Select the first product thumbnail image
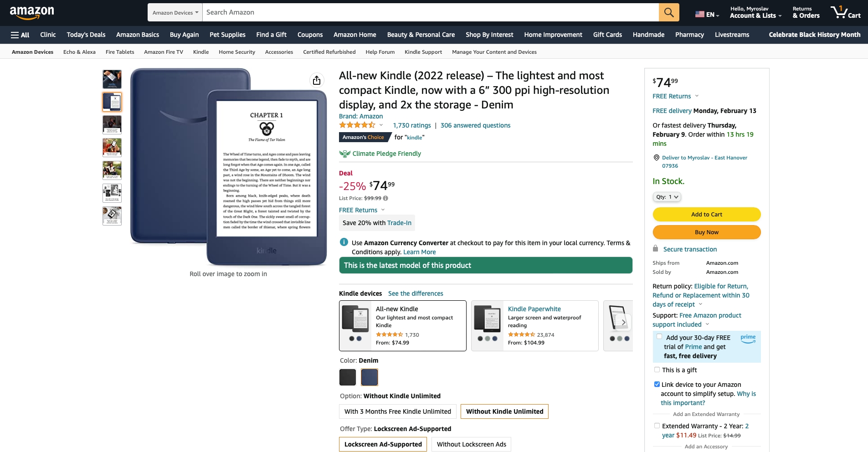The height and width of the screenshot is (452, 868). (112, 79)
